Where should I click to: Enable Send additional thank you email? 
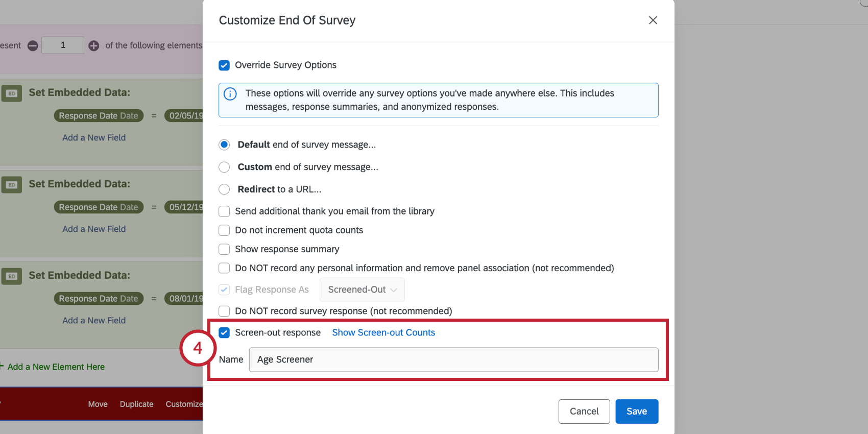tap(224, 211)
